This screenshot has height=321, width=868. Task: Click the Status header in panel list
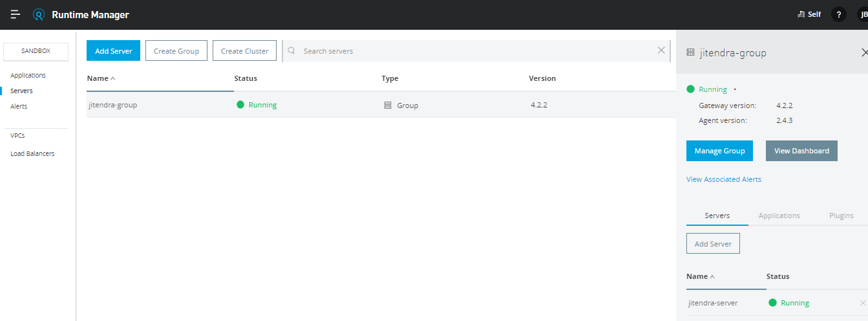pos(778,276)
